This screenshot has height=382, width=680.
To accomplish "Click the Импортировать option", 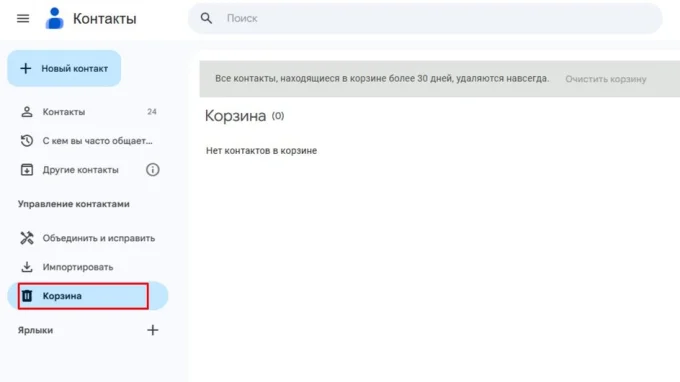I will (88, 267).
